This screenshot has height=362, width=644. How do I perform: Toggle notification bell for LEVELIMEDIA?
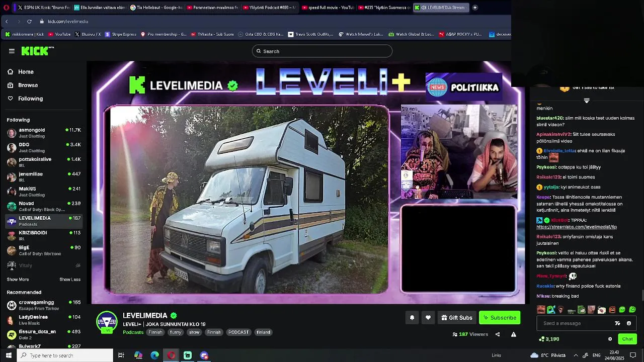tap(412, 317)
